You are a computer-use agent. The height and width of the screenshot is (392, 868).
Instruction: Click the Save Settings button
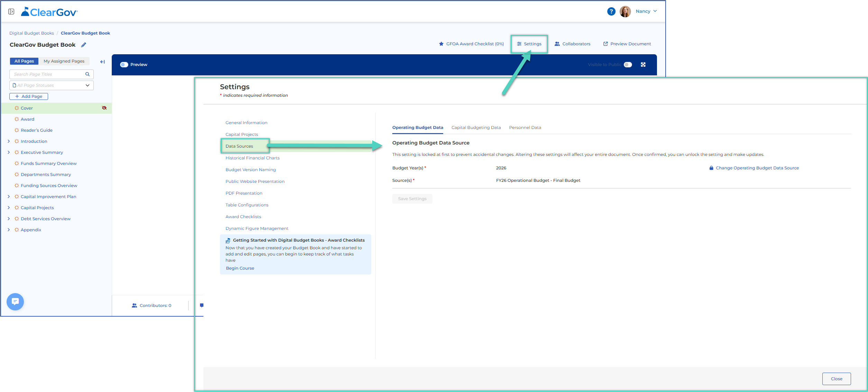[x=412, y=199]
